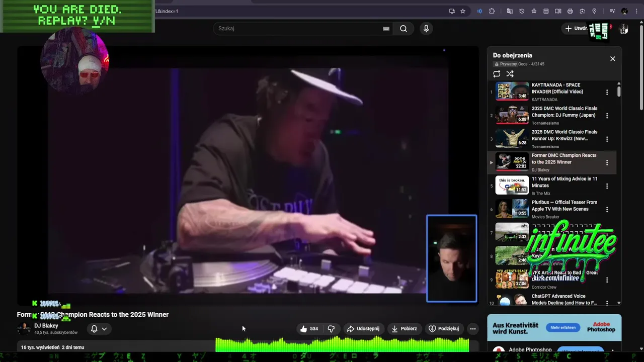
Task: Open Chrome three-dot menu
Action: [x=636, y=11]
